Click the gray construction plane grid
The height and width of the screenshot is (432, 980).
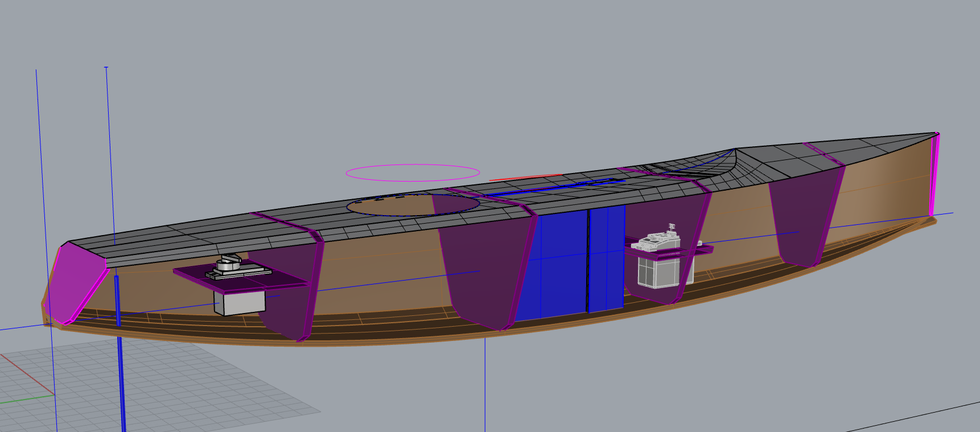[171, 387]
